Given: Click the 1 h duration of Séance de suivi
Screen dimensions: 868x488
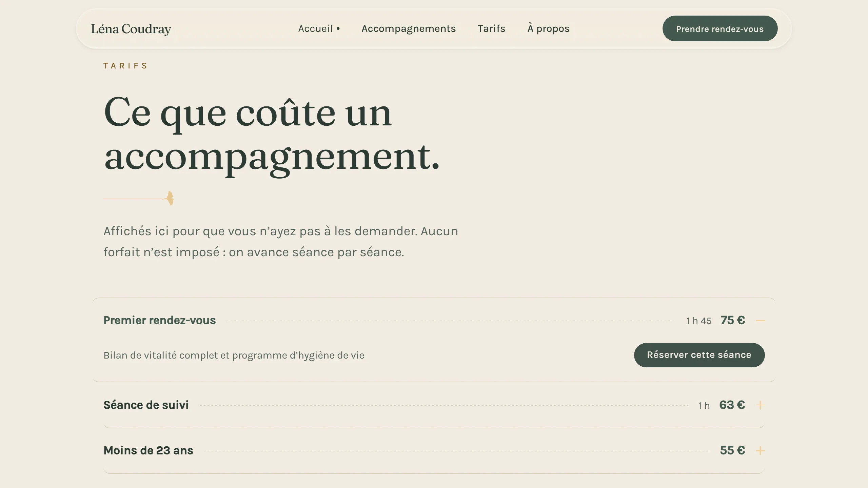Looking at the screenshot, I should point(704,406).
